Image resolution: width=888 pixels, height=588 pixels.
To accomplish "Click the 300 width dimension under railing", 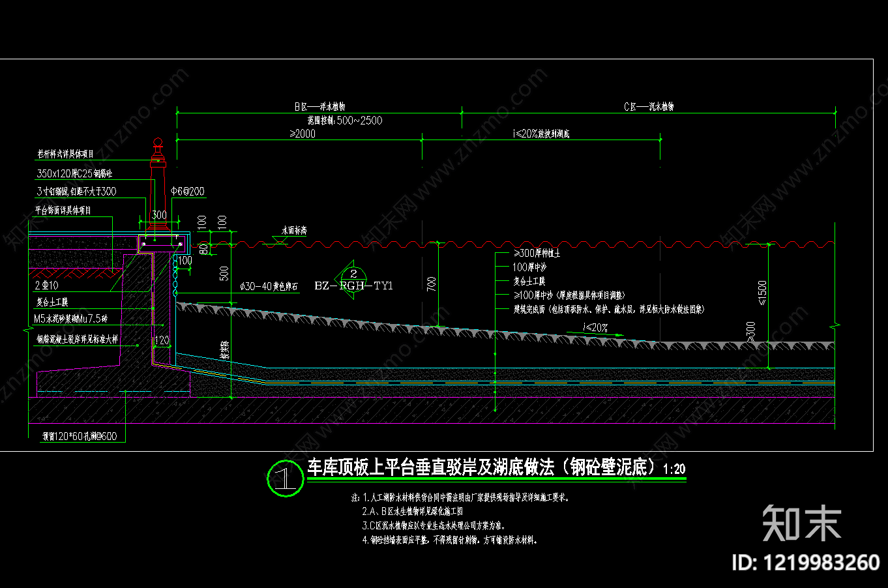I will [x=159, y=215].
